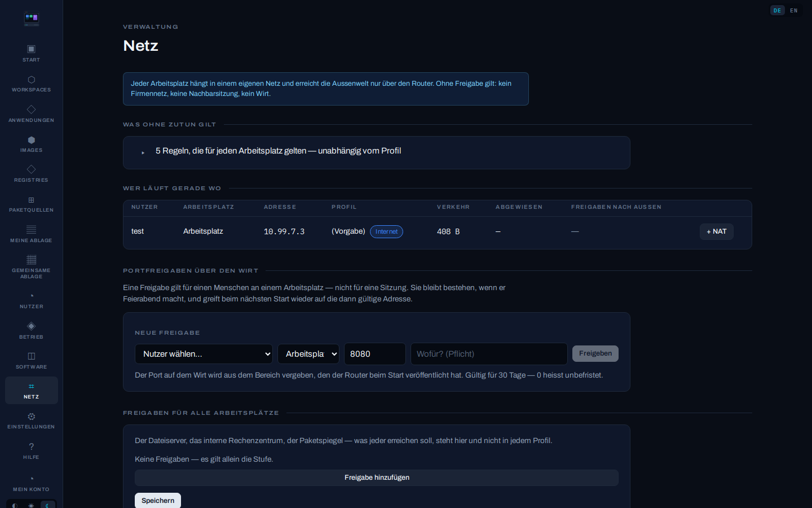Viewport: 812px width, 508px height.
Task: Open Meine Ablage
Action: coord(31,234)
